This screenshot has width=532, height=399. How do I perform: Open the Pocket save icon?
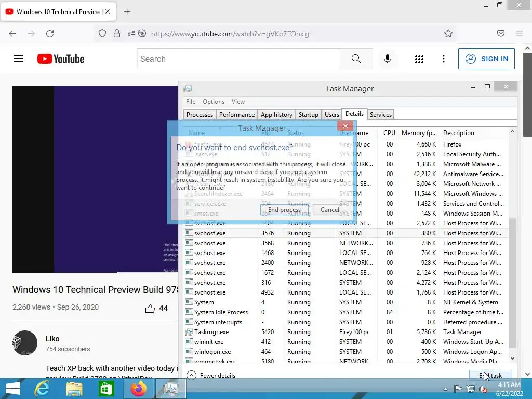point(501,33)
